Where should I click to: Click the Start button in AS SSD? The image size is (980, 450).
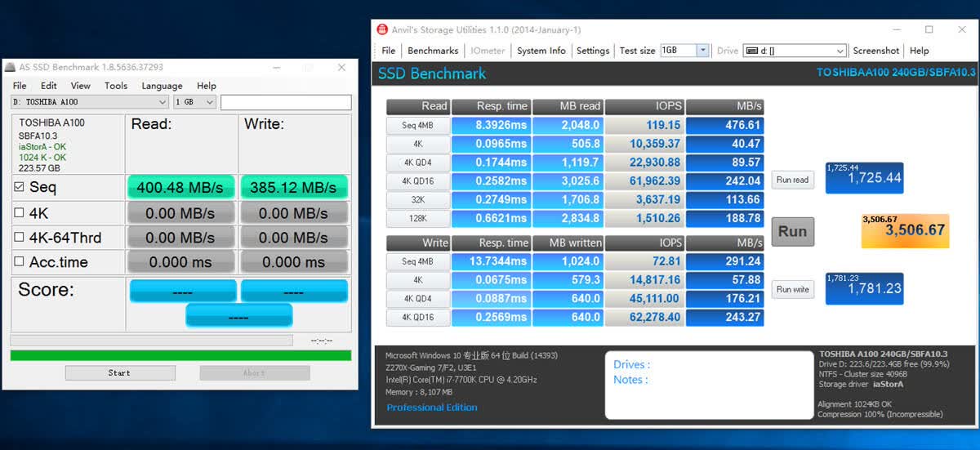119,372
